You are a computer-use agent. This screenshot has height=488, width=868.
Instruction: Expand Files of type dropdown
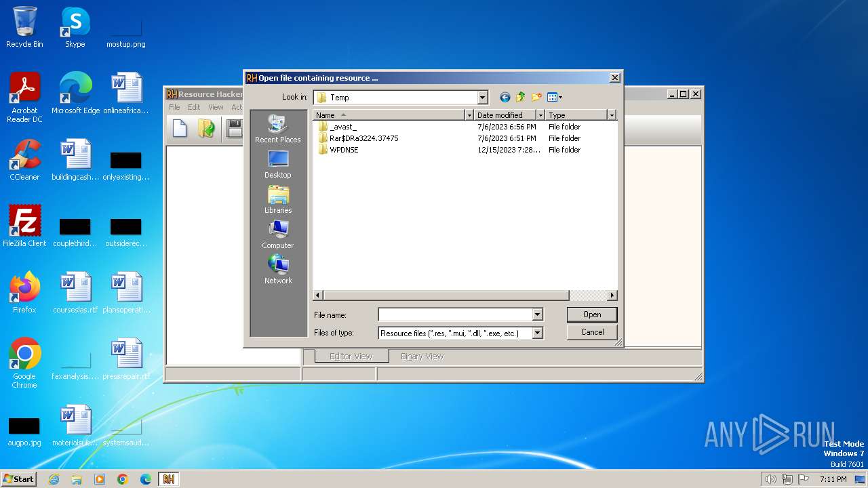[537, 333]
